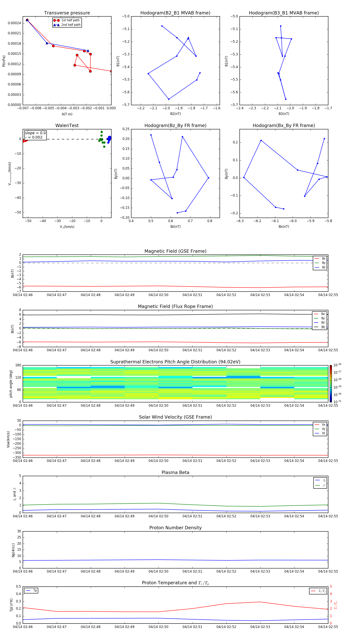This screenshot has width=351, height=644.
Task: Click the 0.00024 tick on Transverse pressure axis
Action: (14, 23)
